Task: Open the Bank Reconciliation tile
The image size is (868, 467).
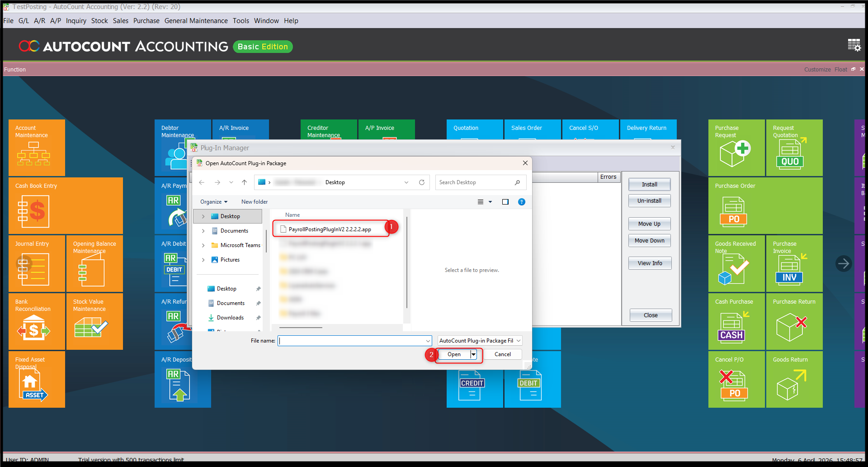Action: point(37,321)
